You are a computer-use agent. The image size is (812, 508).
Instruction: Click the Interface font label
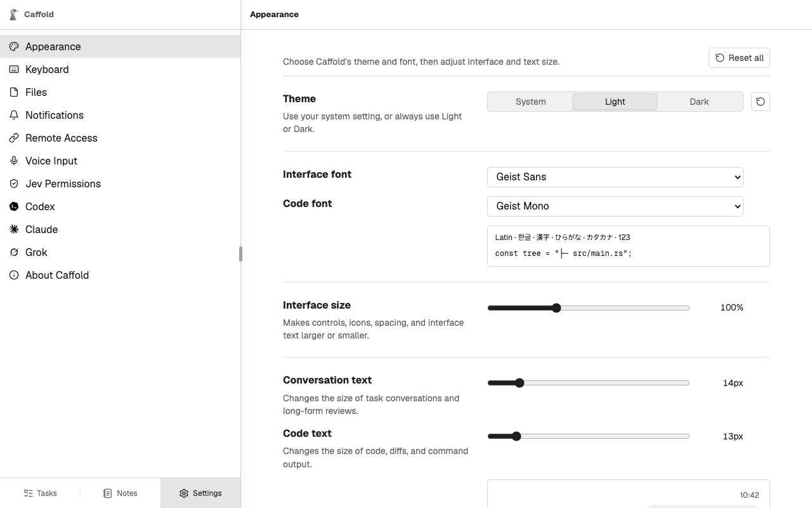pos(317,174)
